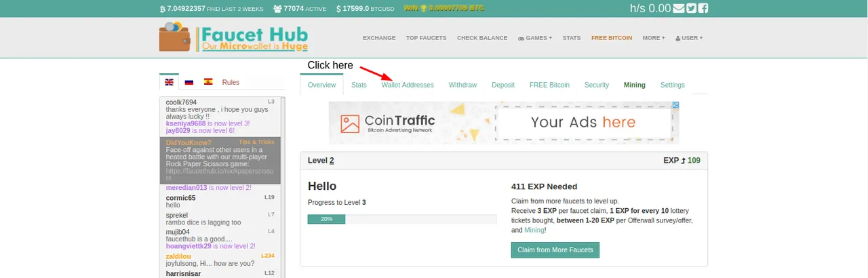This screenshot has height=278, width=868.
Task: Open the Twitter icon in top bar
Action: coord(691,9)
